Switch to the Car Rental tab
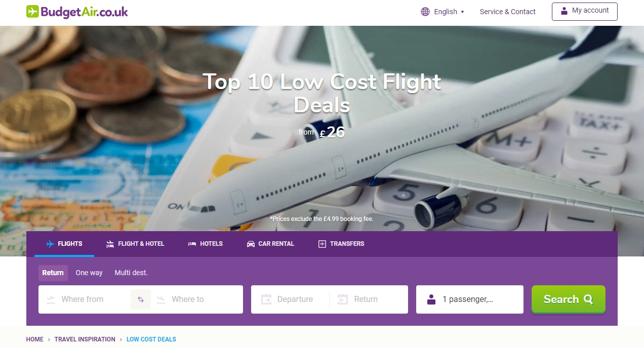This screenshot has width=644, height=348. click(x=270, y=244)
